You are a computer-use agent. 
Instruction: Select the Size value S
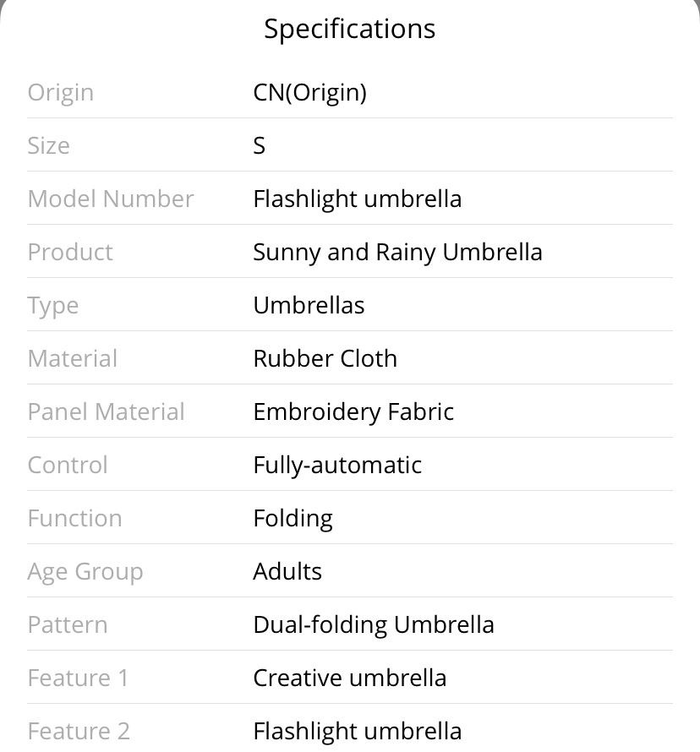click(259, 145)
